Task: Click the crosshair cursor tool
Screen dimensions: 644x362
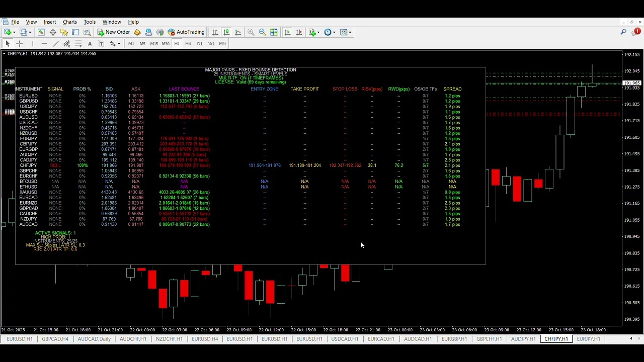Action: 20,44
